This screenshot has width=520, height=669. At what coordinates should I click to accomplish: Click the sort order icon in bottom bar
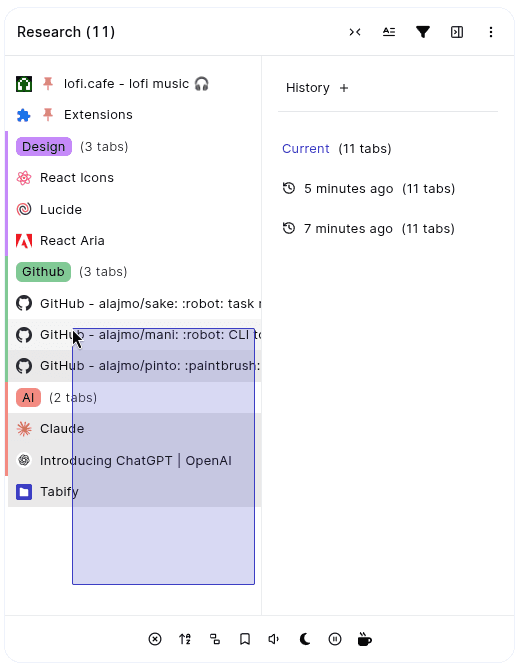(185, 639)
